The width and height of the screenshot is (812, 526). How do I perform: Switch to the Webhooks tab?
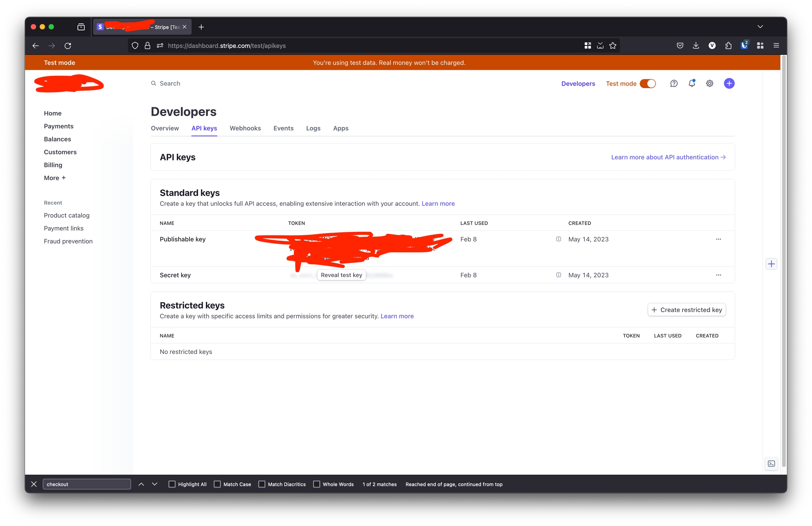point(245,128)
